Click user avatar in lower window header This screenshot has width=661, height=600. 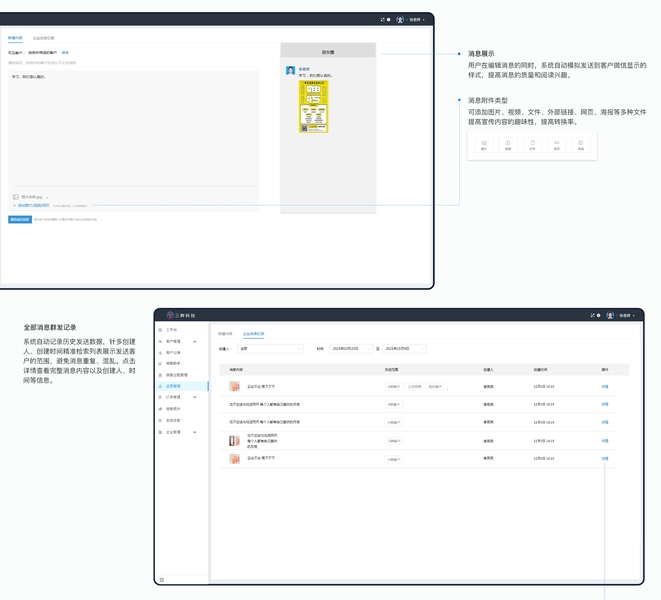click(x=610, y=315)
